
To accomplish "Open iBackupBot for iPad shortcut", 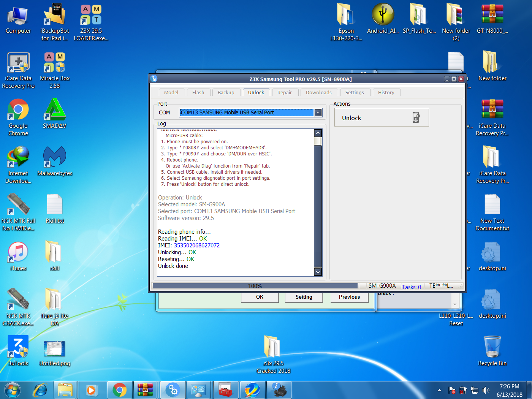I will click(55, 23).
